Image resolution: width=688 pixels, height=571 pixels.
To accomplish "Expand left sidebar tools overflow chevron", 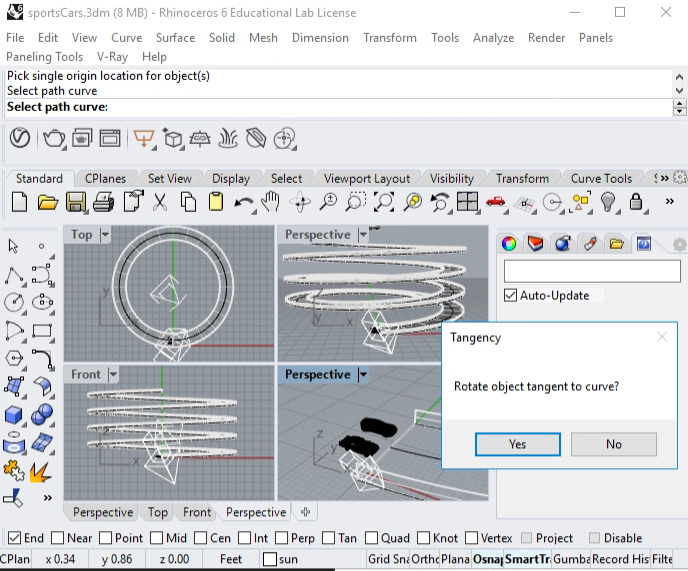I will click(47, 498).
